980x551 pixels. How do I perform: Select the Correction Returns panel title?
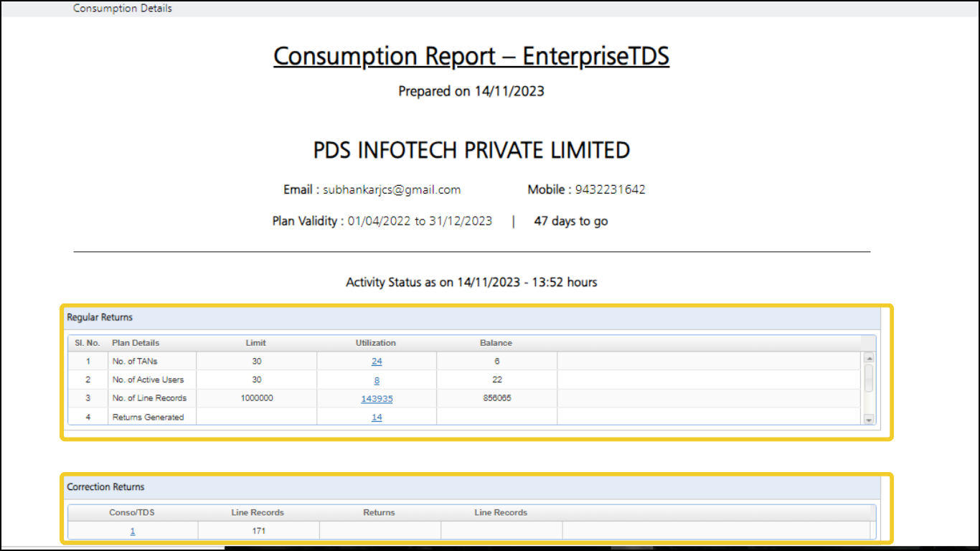pos(105,487)
